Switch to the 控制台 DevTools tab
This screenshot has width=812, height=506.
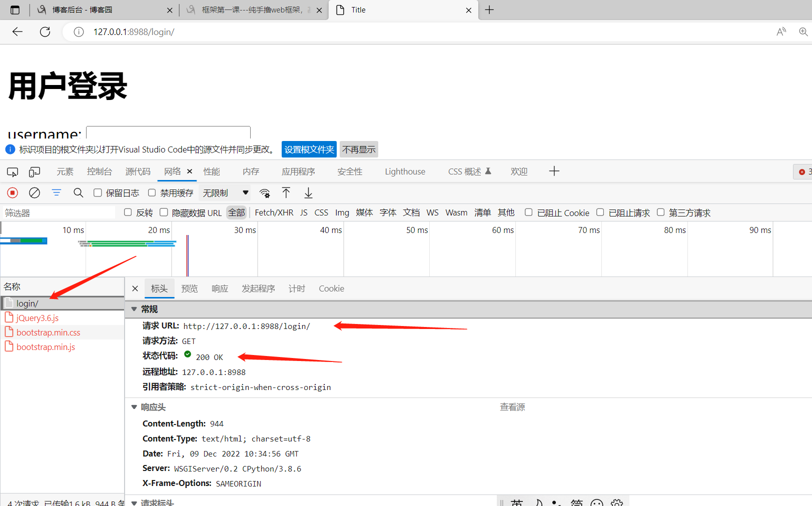point(100,172)
